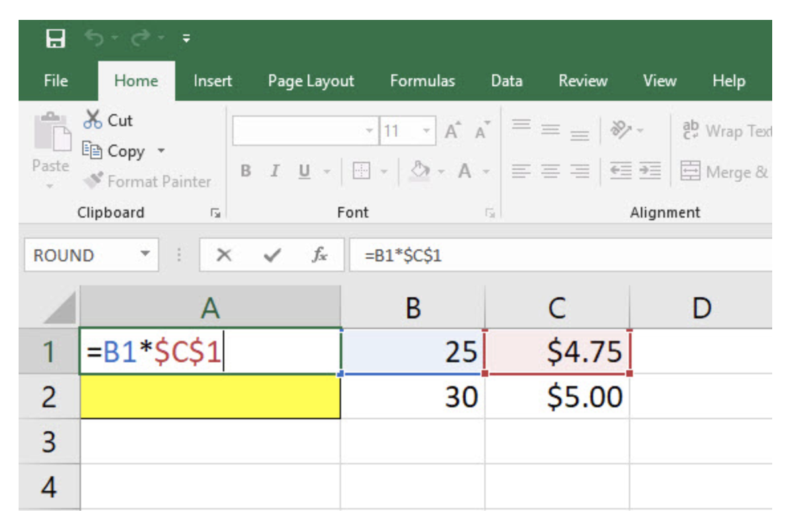The height and width of the screenshot is (532, 812).
Task: Click Increase Indent icon
Action: coord(649,172)
